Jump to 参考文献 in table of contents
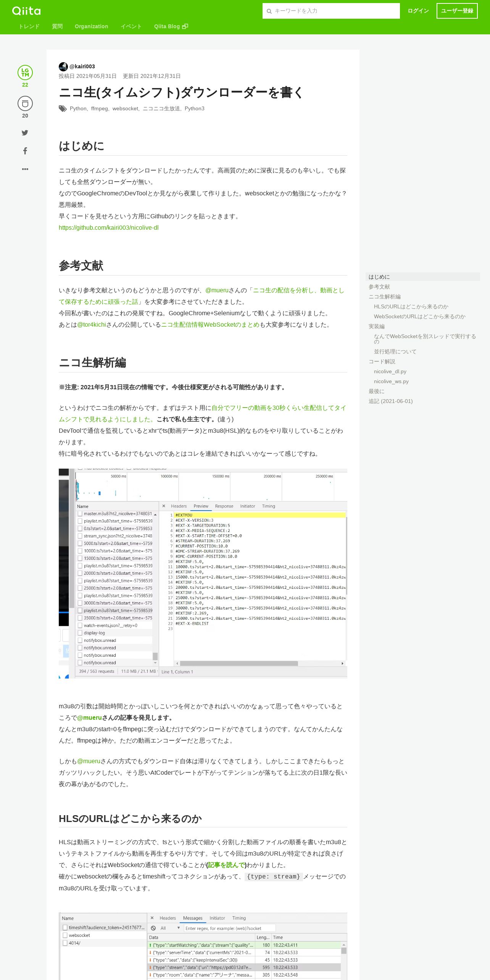The height and width of the screenshot is (980, 490). click(x=379, y=287)
